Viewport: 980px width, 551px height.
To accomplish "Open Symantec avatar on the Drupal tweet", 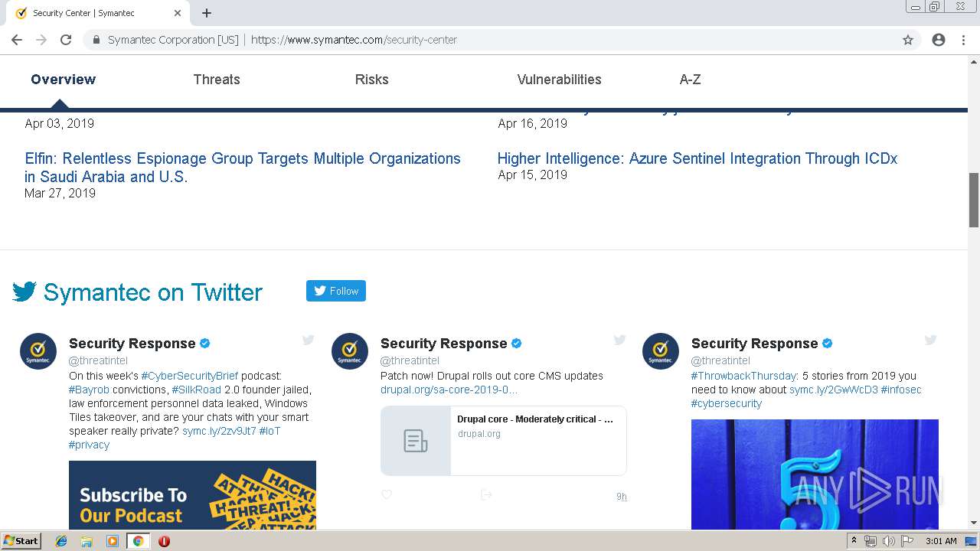I will 350,351.
